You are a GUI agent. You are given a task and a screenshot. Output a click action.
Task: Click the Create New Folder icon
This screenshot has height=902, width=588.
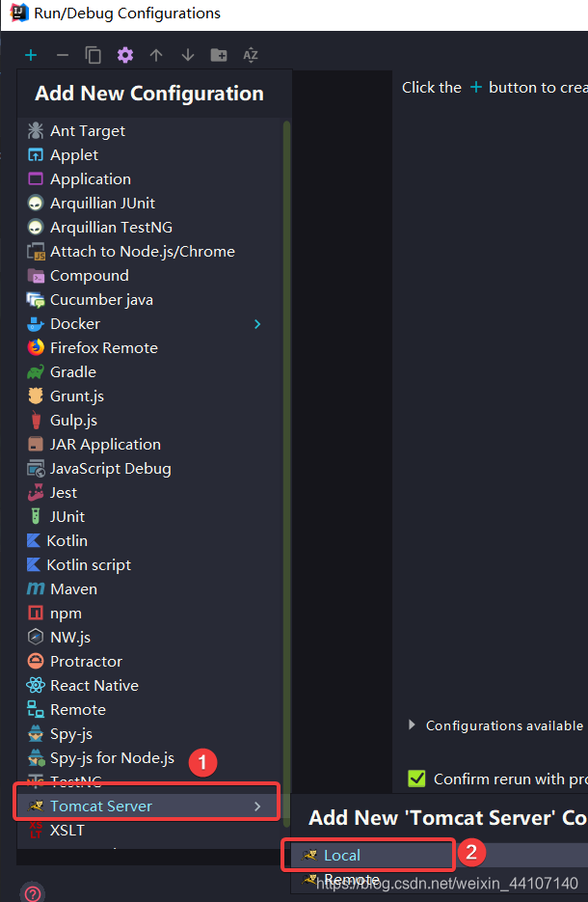click(x=219, y=55)
